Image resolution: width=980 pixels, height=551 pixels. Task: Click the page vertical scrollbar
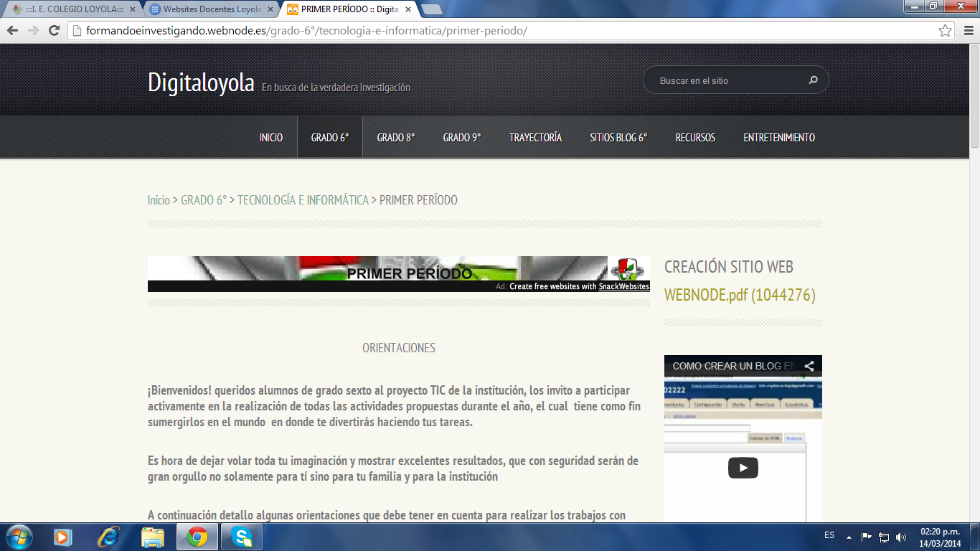[974, 287]
